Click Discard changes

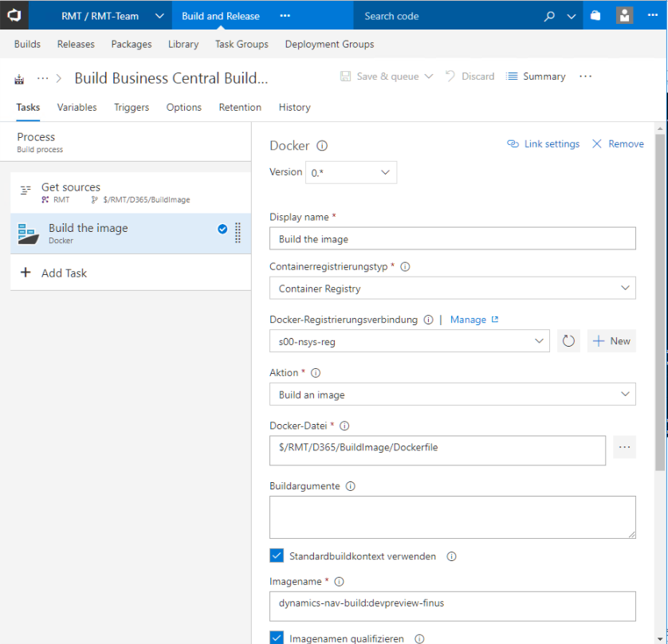[x=470, y=77]
